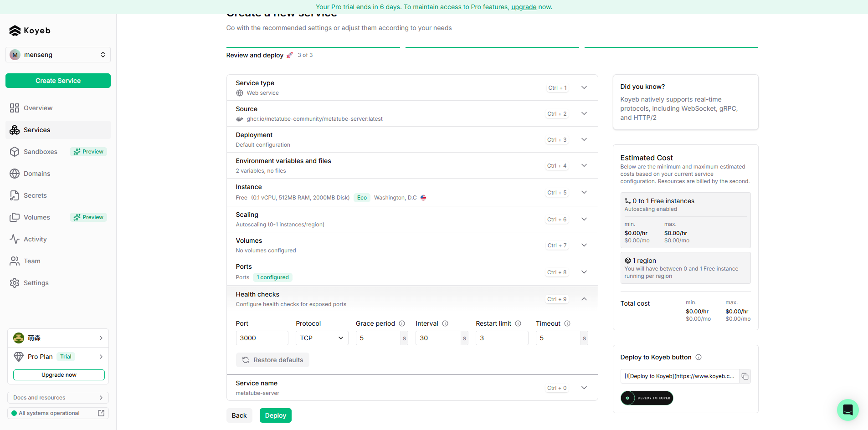868x430 pixels.
Task: Go to Overview in the sidebar
Action: pos(38,108)
